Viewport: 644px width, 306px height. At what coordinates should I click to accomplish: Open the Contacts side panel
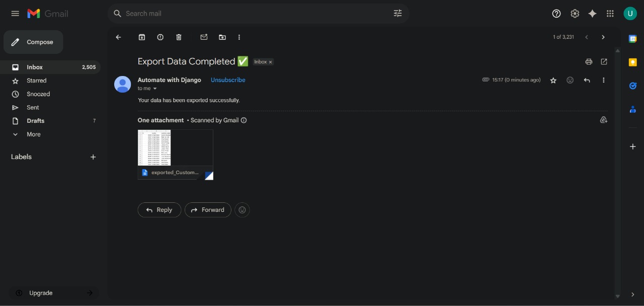[x=633, y=109]
